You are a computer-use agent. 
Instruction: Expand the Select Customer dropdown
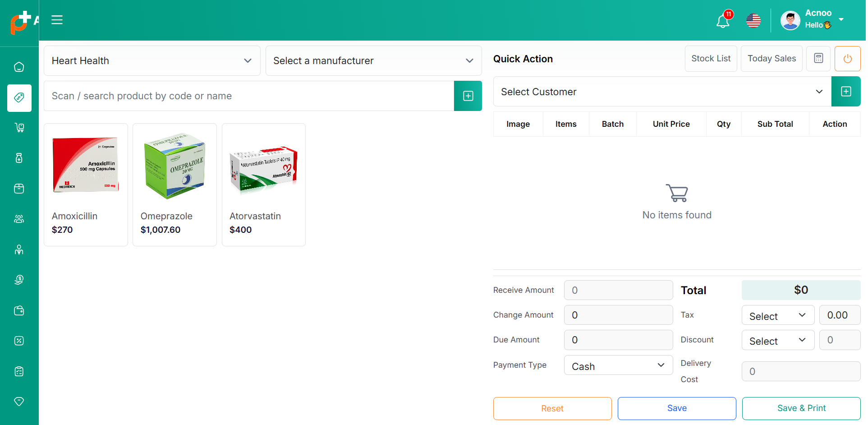point(662,92)
